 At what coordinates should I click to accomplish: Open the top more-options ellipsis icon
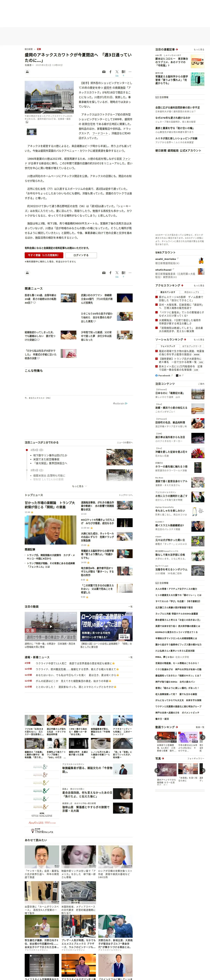pos(130,72)
